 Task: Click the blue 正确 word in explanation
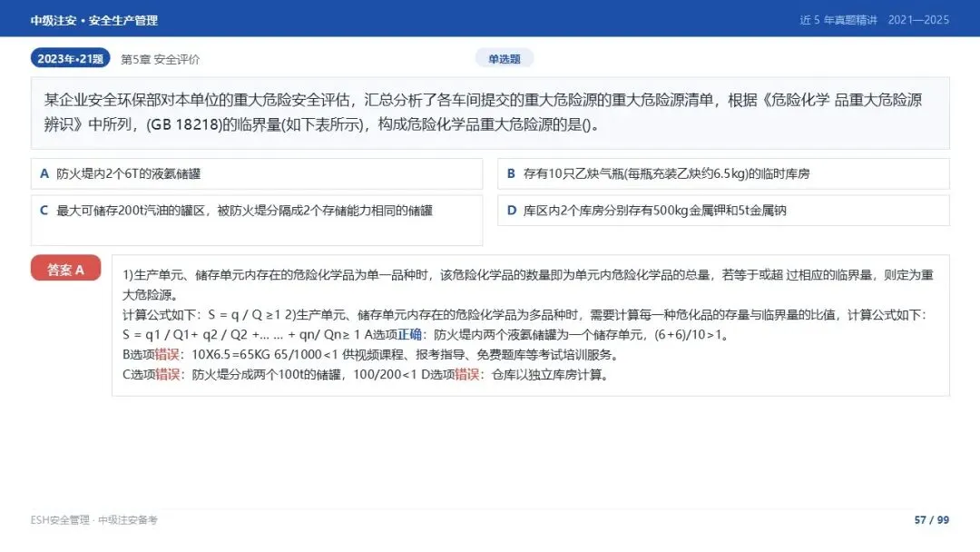point(409,334)
